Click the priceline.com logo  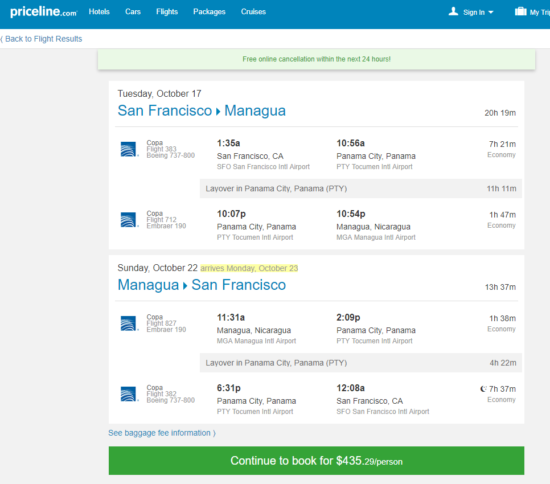(43, 12)
